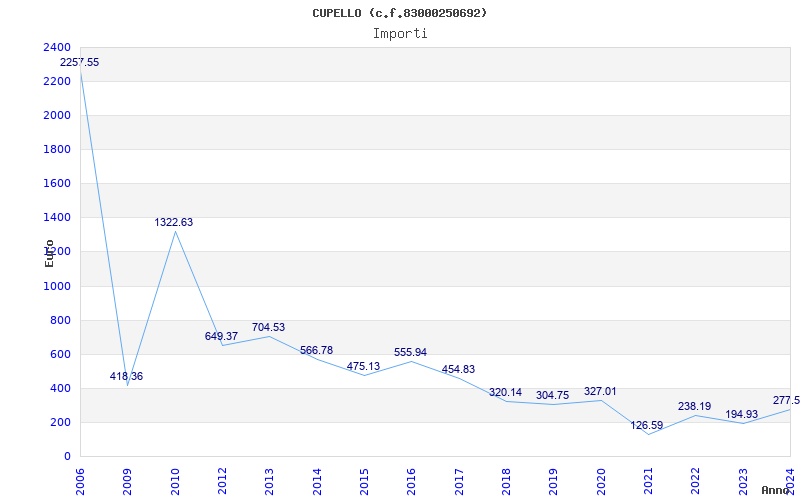The image size is (800, 500).
Task: Click the Anno axis label
Action: [776, 490]
